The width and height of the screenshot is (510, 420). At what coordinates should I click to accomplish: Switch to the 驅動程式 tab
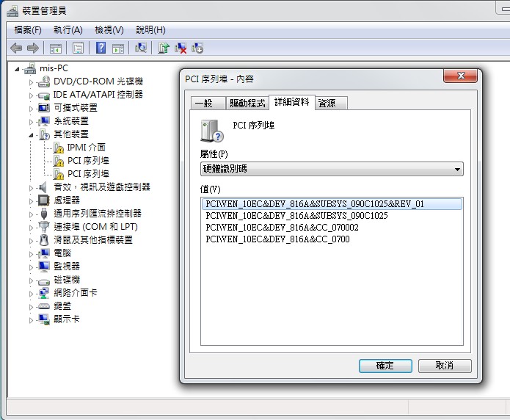click(247, 104)
